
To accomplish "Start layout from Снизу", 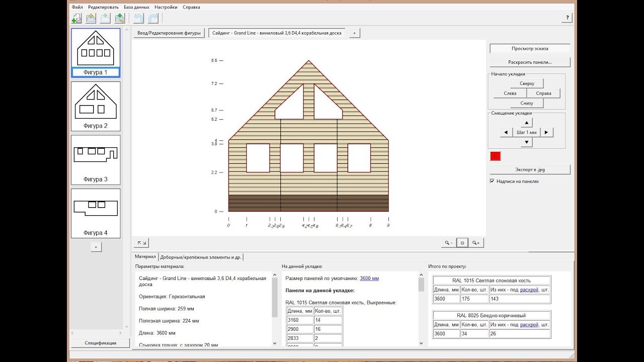I will click(x=526, y=103).
